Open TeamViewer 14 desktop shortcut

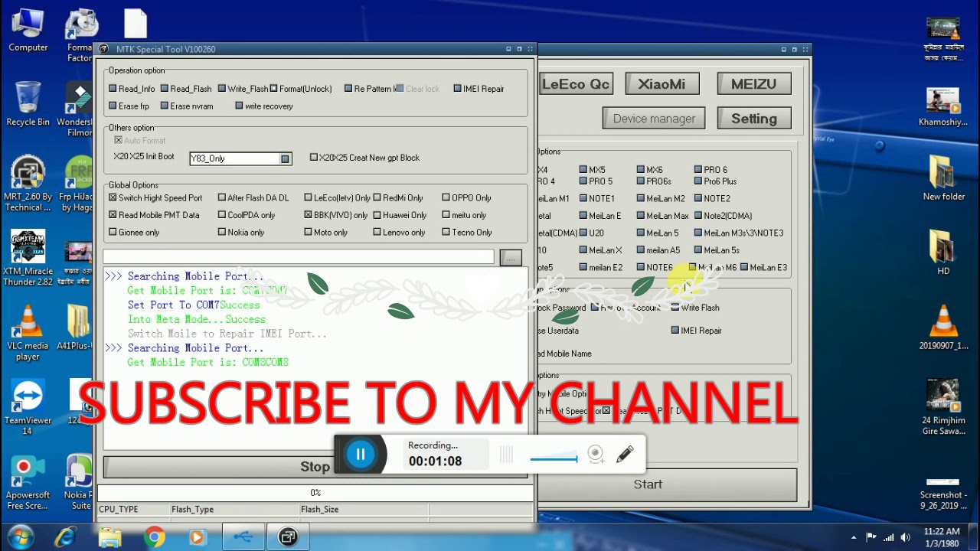coord(28,407)
